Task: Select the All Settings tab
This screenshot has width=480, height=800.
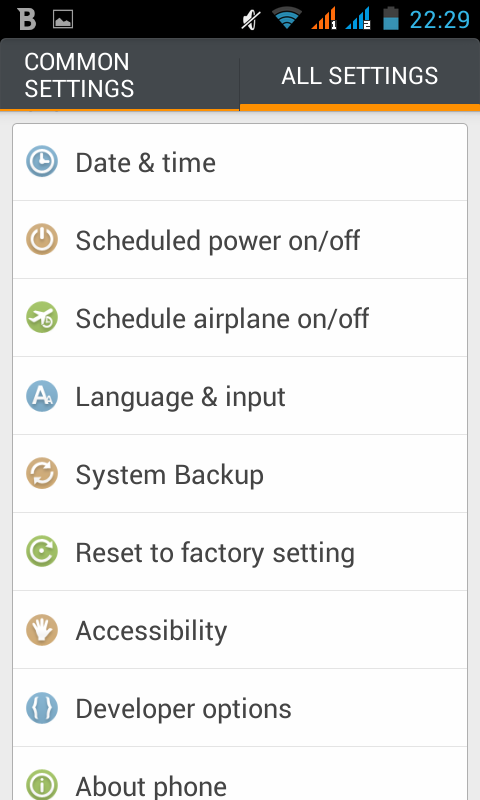Action: point(360,75)
